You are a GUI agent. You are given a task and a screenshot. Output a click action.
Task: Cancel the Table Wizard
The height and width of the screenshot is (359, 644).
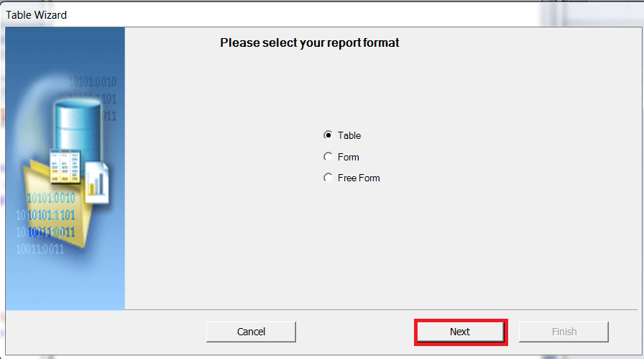coord(251,332)
